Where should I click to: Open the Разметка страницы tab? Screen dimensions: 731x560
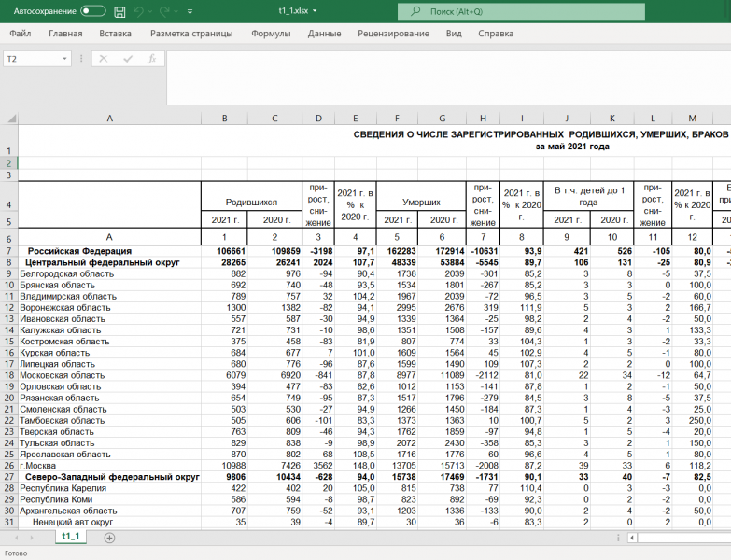click(x=191, y=34)
